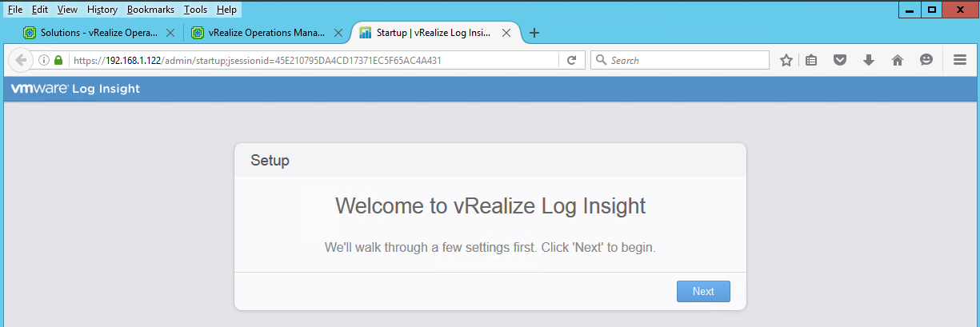Save page to Pocket icon
This screenshot has width=980, height=327.
point(840,60)
